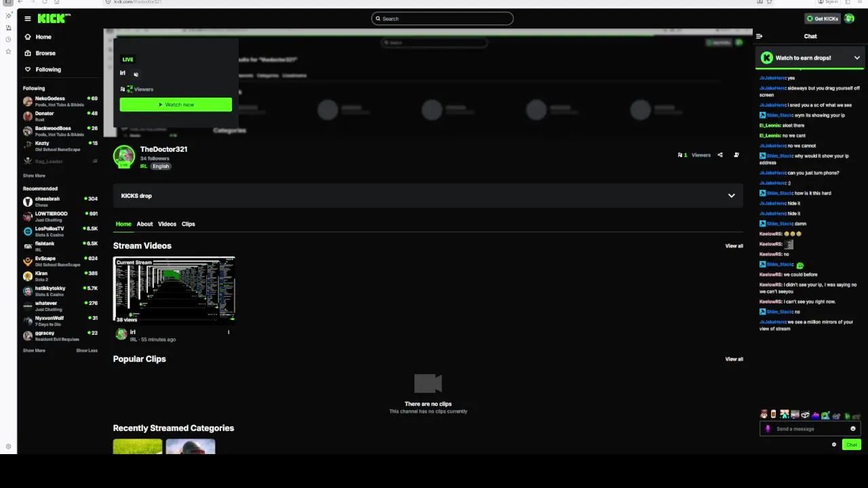The height and width of the screenshot is (488, 868).
Task: Unmute the stream preview speaker icon
Action: (x=136, y=74)
